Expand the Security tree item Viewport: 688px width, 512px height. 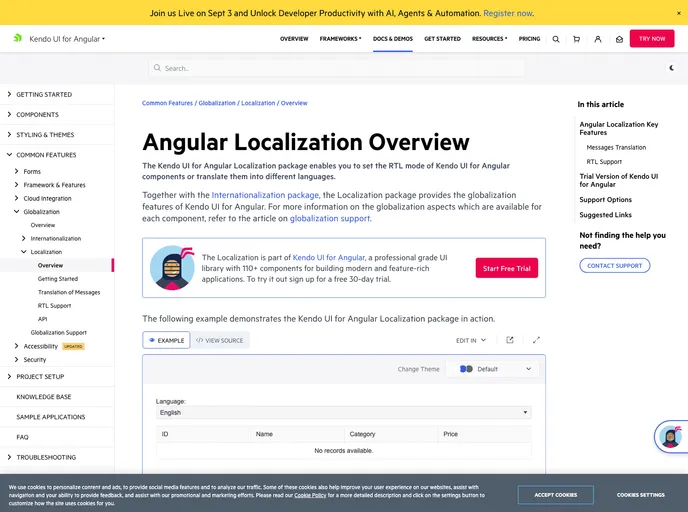pyautogui.click(x=16, y=359)
